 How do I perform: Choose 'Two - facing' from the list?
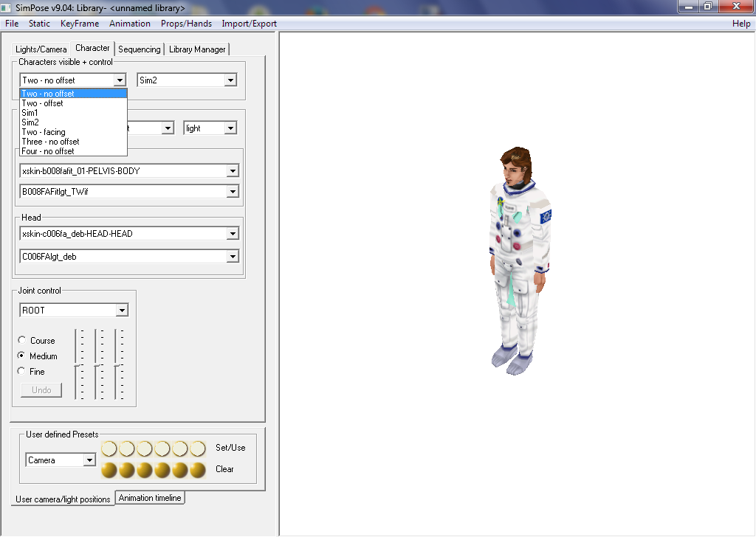click(44, 132)
